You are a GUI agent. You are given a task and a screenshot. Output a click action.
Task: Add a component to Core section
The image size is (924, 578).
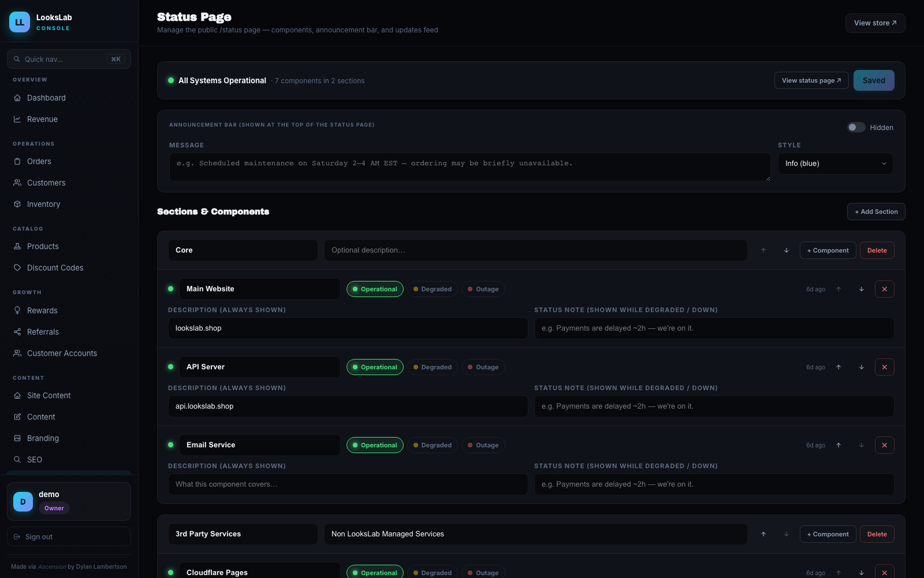(828, 250)
